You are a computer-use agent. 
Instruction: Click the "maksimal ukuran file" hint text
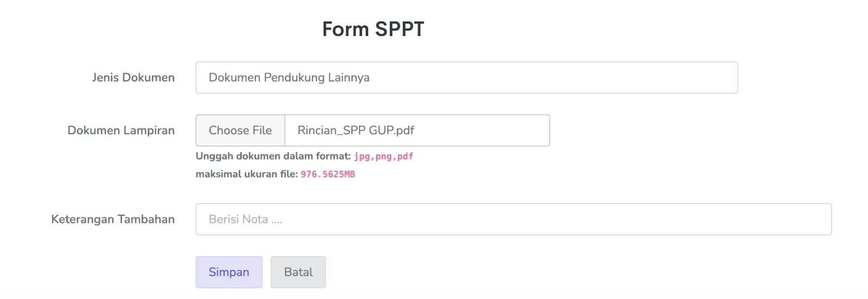(x=246, y=174)
